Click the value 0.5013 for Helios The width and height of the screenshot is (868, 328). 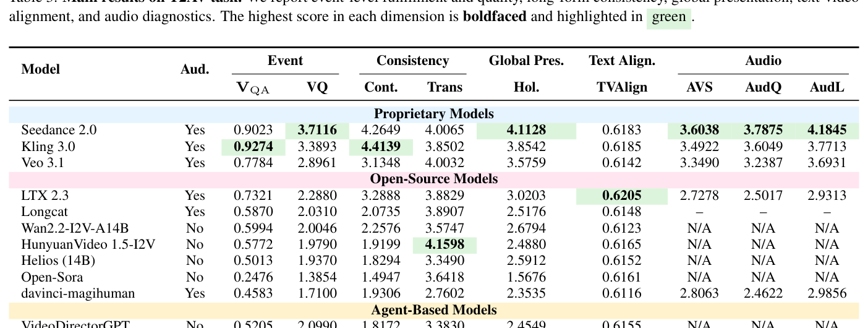(x=253, y=261)
